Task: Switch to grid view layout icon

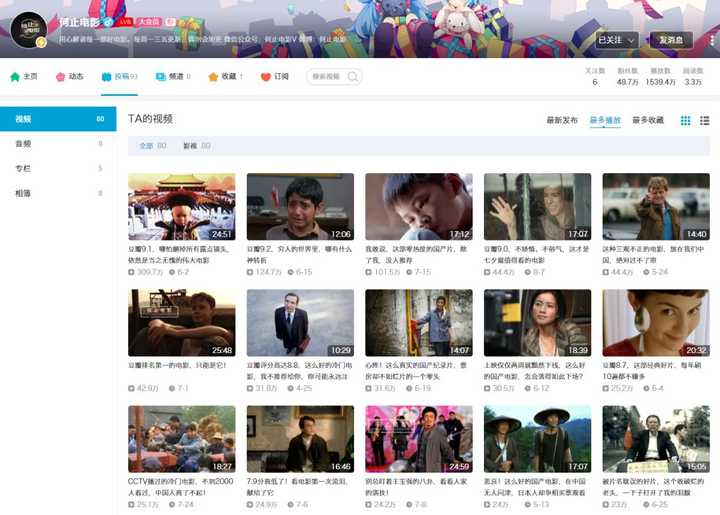Action: 685,120
